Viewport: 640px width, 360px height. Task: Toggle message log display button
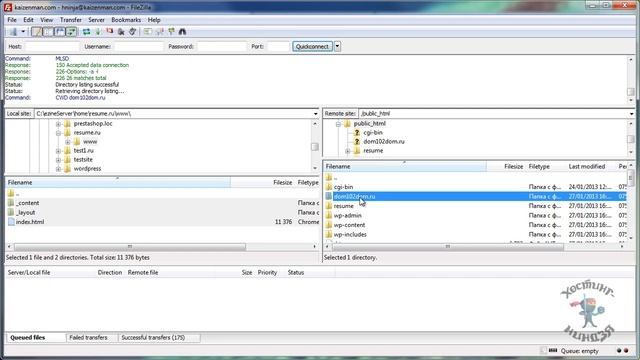pos(37,31)
